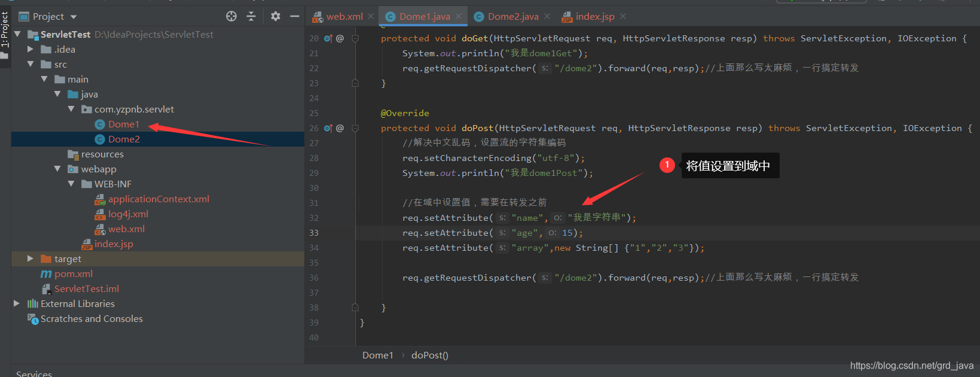This screenshot has width=980, height=377.
Task: Open the Project view dropdown
Action: point(74,17)
